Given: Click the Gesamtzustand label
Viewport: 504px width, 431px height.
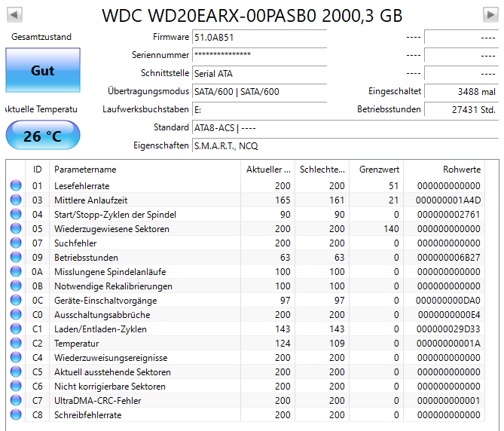Looking at the screenshot, I should tap(41, 37).
